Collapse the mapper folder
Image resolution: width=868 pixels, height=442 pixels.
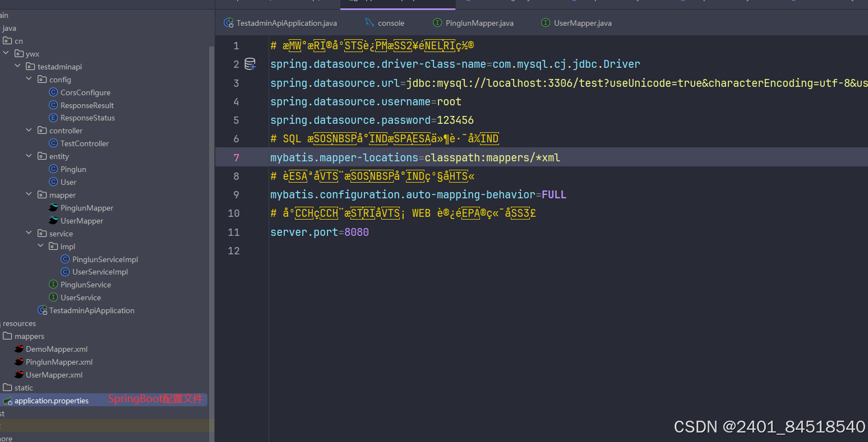coord(29,194)
